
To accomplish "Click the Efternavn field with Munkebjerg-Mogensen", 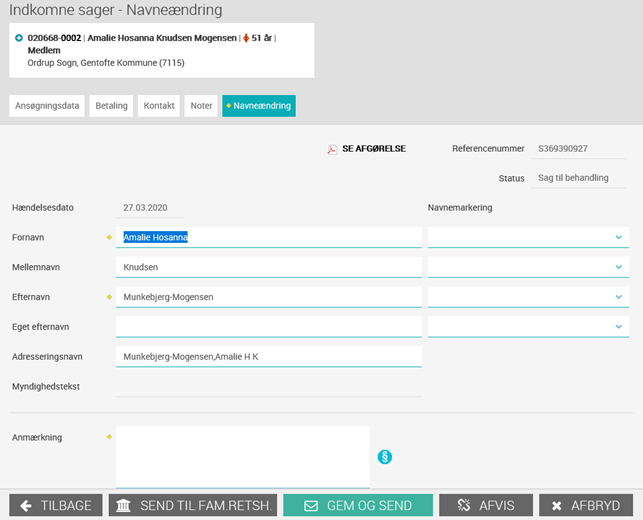I will click(269, 297).
